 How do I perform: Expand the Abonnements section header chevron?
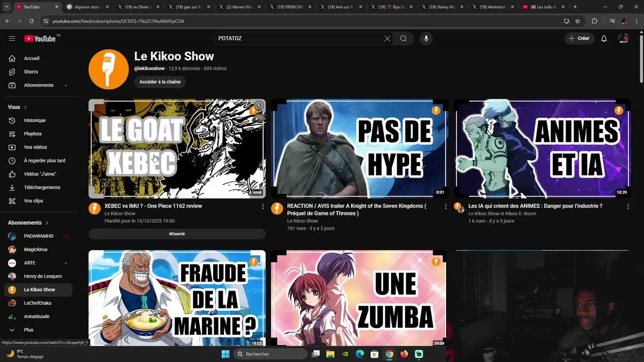[47, 223]
